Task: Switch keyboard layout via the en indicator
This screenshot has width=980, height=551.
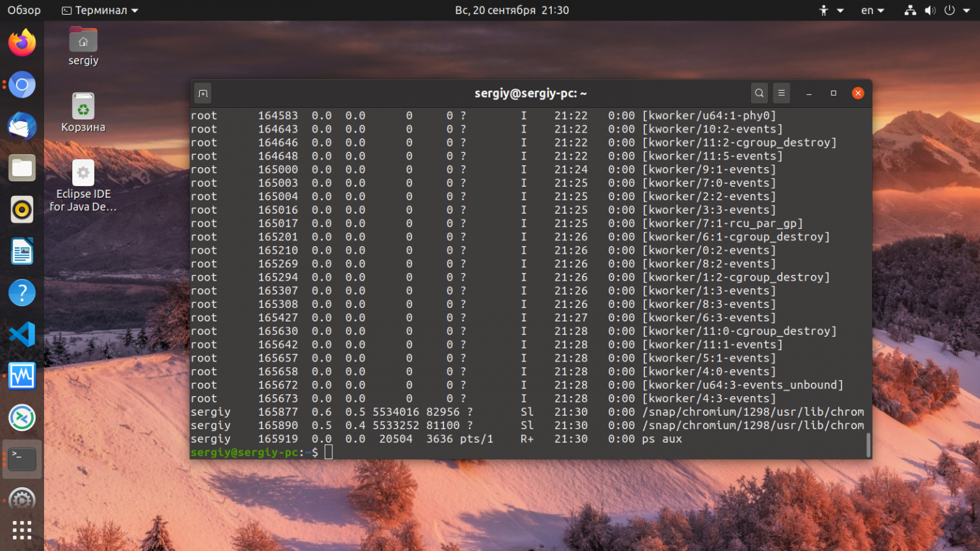Action: point(869,10)
